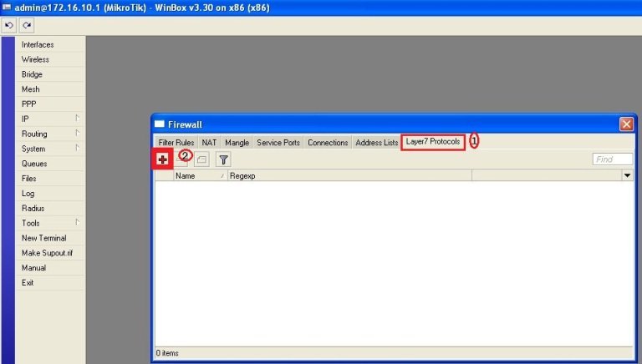
Task: Open the Mangle tab
Action: point(237,142)
